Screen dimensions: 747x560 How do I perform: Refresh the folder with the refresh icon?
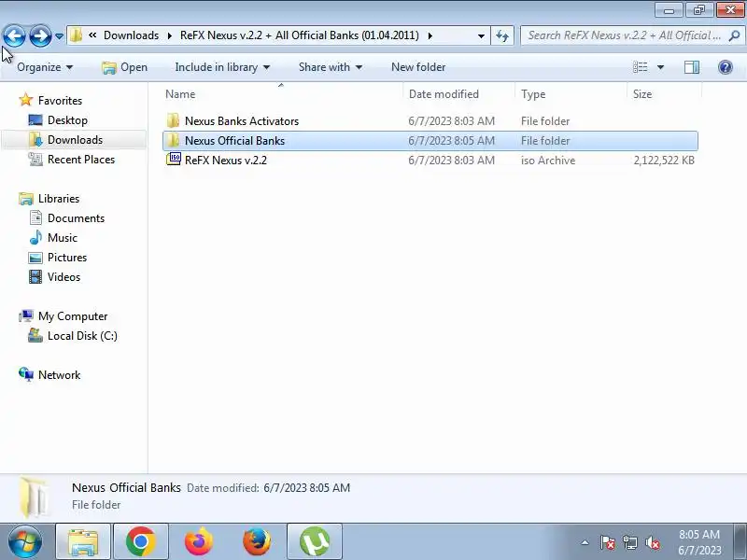coord(502,35)
